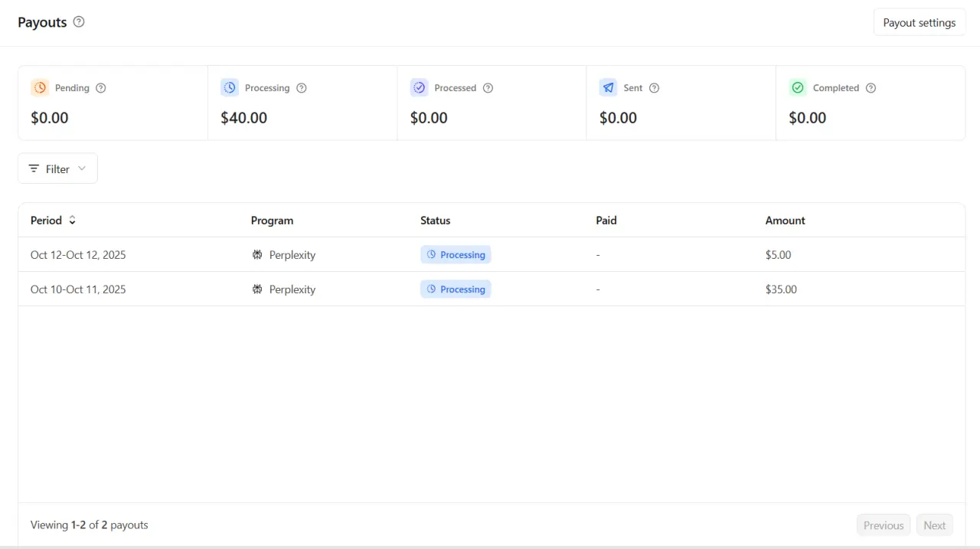This screenshot has width=980, height=549.
Task: Click the purple Processed check icon
Action: [419, 88]
